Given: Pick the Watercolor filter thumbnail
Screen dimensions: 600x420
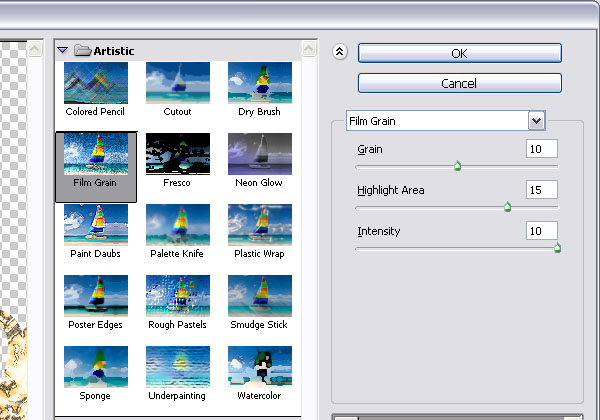Looking at the screenshot, I should click(260, 368).
